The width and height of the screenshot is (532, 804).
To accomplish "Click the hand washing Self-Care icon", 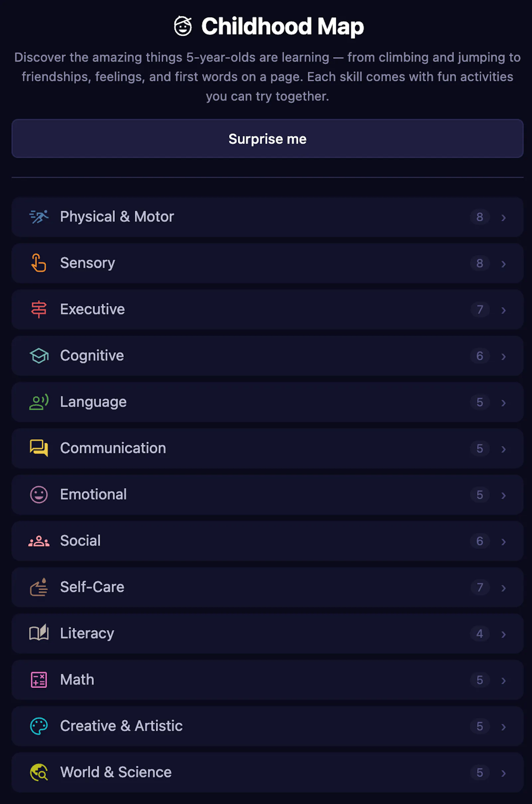I will click(x=39, y=587).
